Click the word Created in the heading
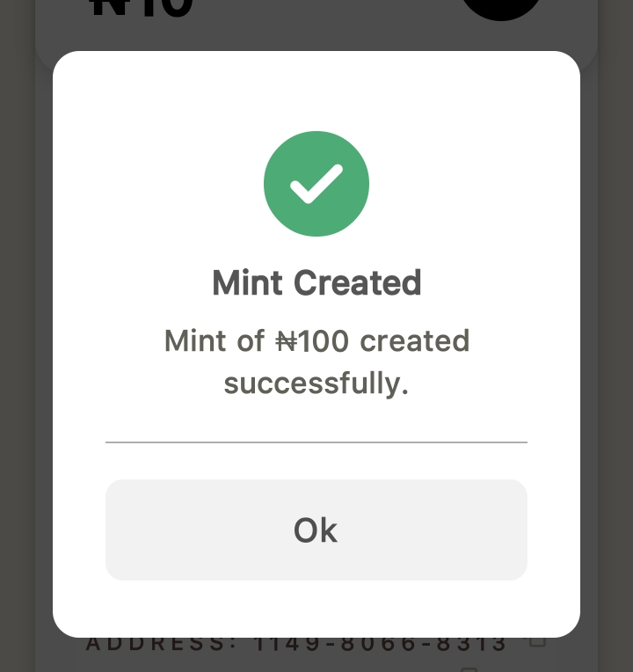633x672 pixels. click(x=357, y=283)
